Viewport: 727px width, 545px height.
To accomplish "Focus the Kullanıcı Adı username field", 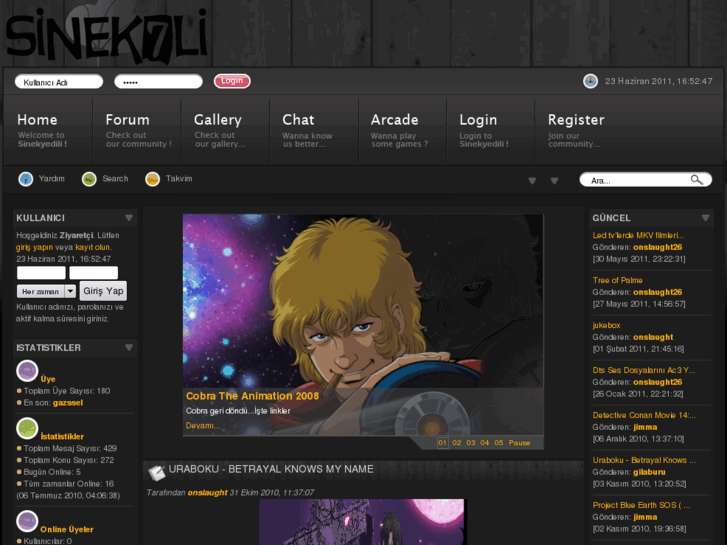I will tap(59, 82).
